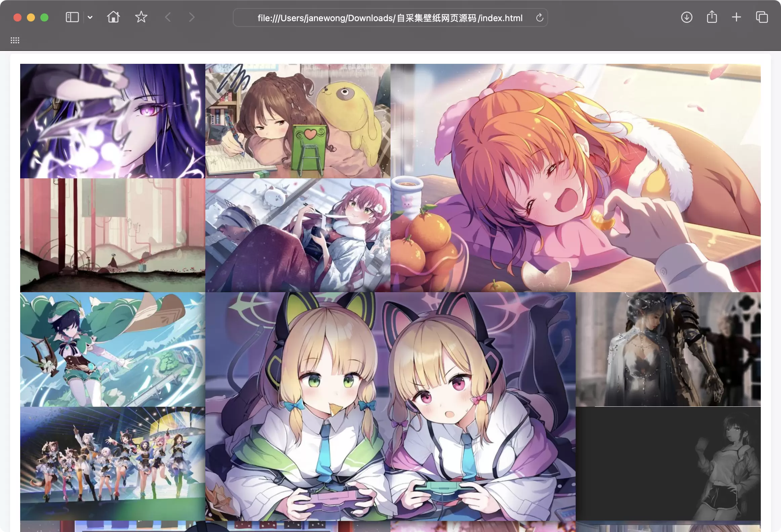Click the share icon
The height and width of the screenshot is (532, 781).
(x=712, y=17)
